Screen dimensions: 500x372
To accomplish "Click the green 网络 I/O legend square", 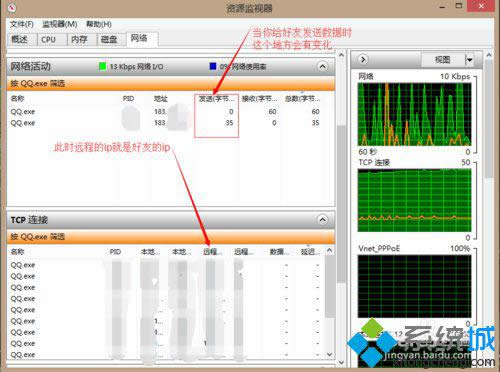I will pyautogui.click(x=103, y=66).
